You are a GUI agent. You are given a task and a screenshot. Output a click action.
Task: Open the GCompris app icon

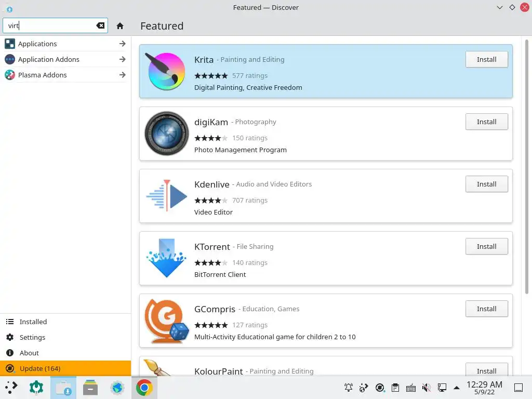click(x=166, y=321)
